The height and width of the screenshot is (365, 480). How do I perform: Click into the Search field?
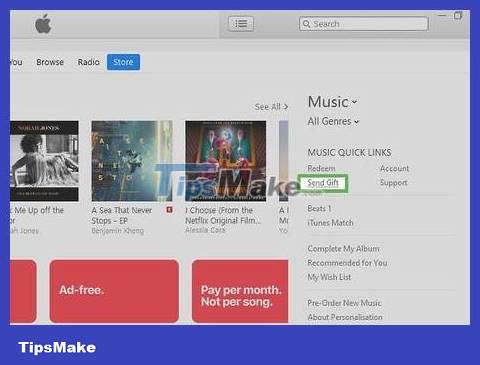pos(364,24)
